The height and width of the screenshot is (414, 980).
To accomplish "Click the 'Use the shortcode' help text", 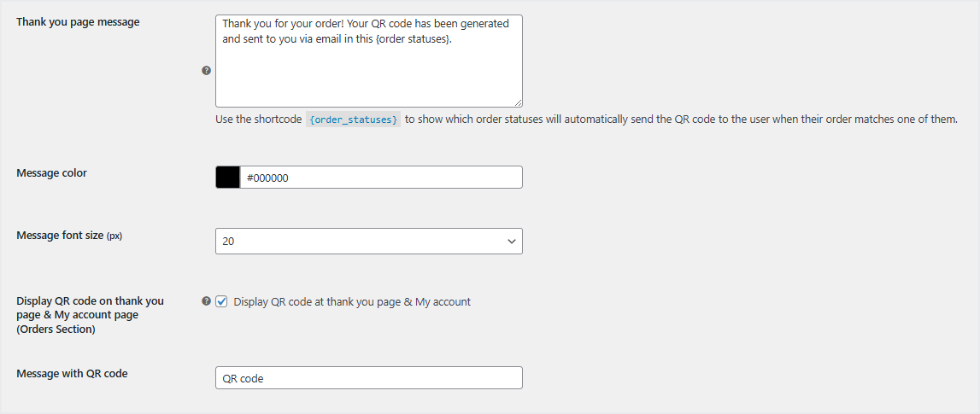I will point(259,120).
